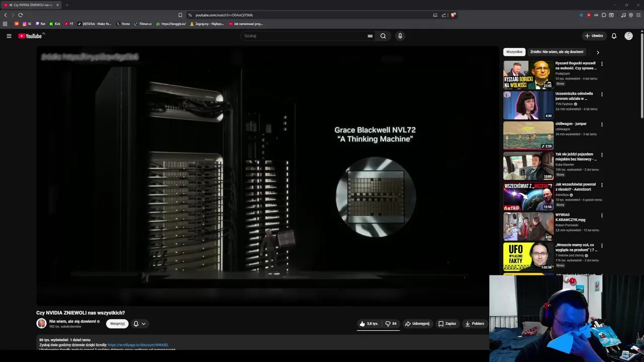
Task: Click the Udostępnij share button
Action: click(x=417, y=323)
